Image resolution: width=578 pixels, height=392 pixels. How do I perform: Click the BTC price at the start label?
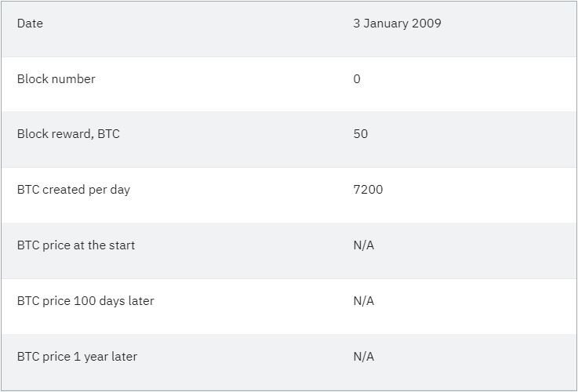click(x=76, y=245)
